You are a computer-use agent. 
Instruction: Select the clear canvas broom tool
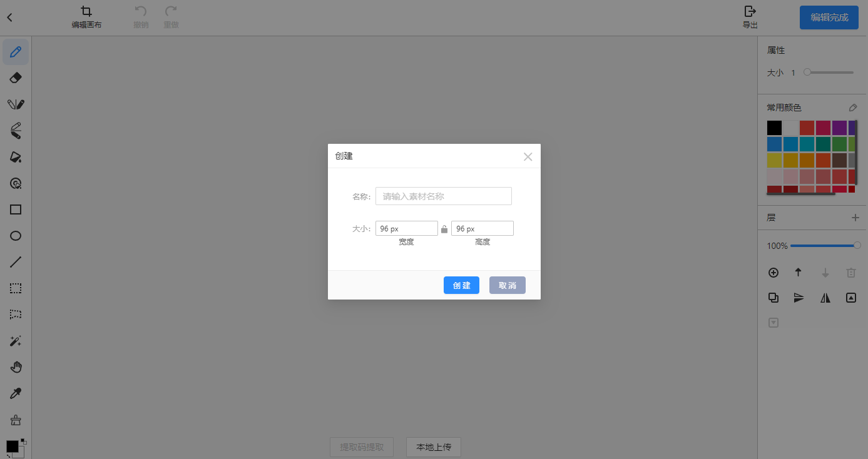(x=16, y=420)
